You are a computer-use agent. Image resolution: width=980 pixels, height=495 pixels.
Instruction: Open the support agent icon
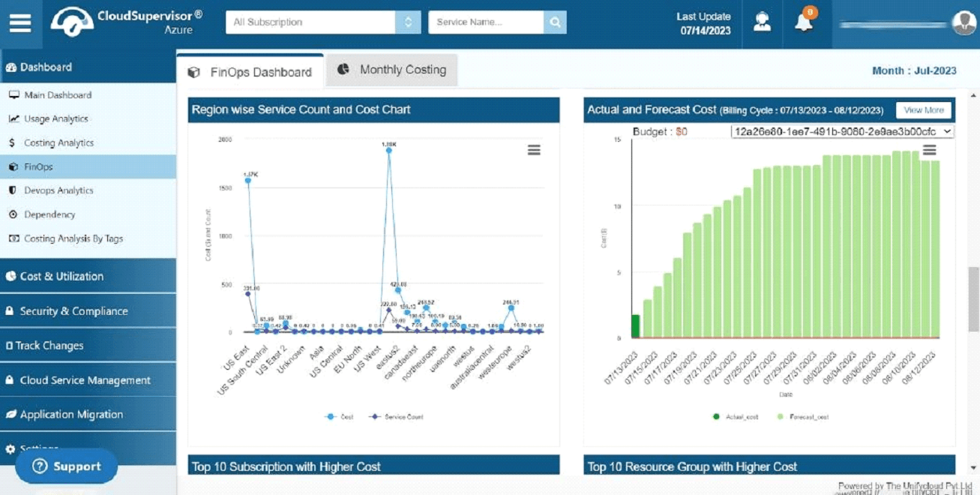click(x=763, y=22)
